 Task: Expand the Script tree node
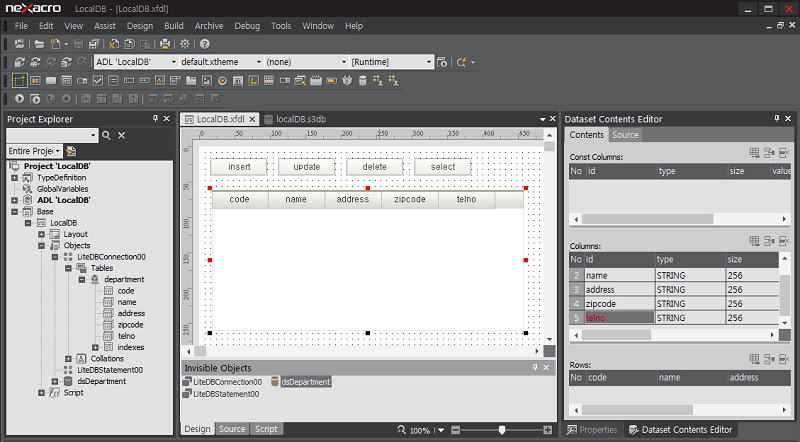click(x=41, y=393)
